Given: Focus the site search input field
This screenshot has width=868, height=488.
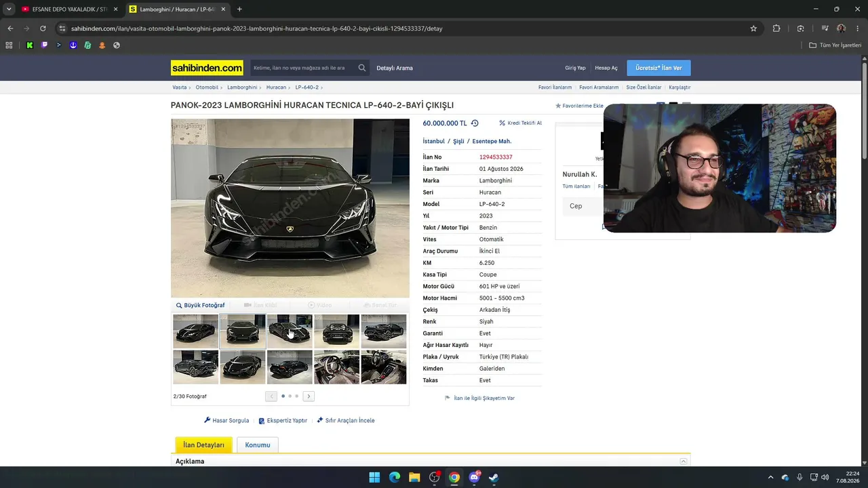Looking at the screenshot, I should click(302, 68).
